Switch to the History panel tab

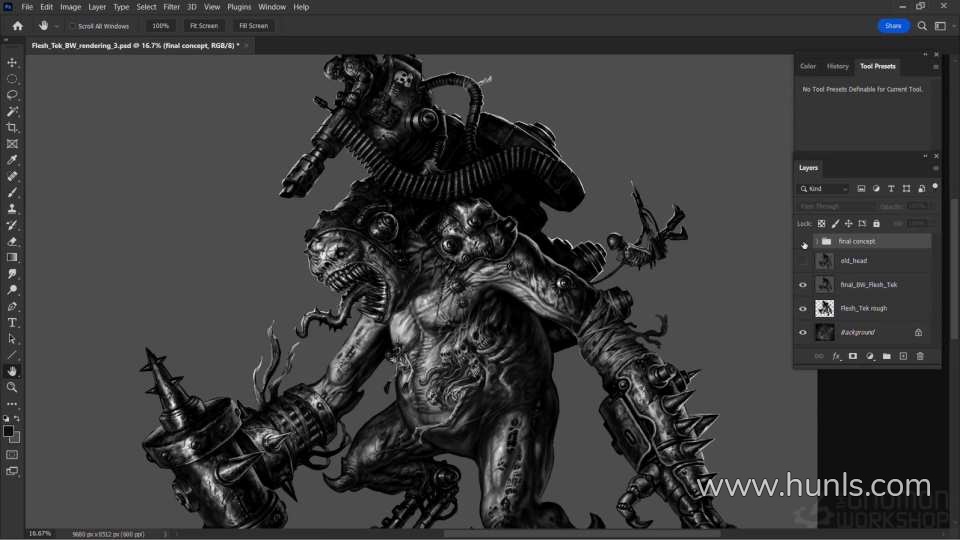tap(837, 66)
